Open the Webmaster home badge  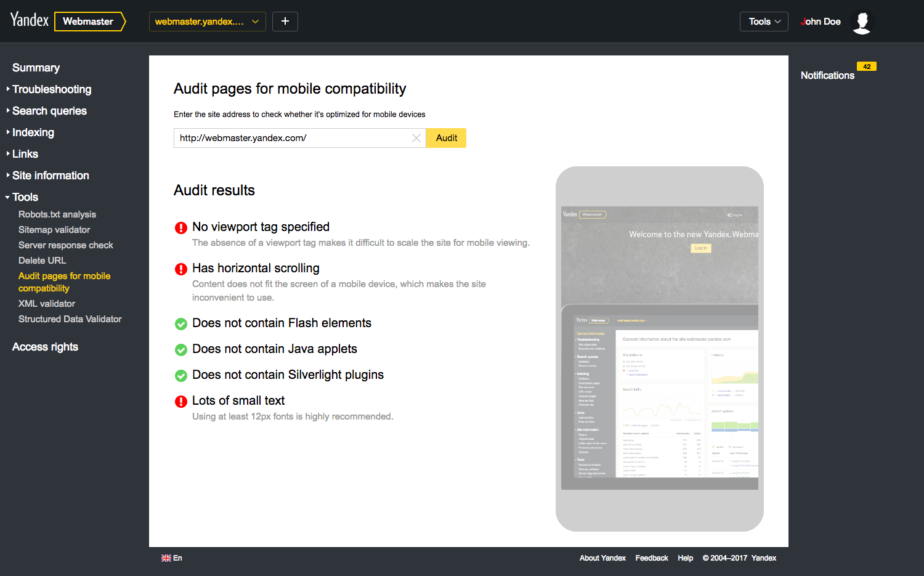[90, 22]
